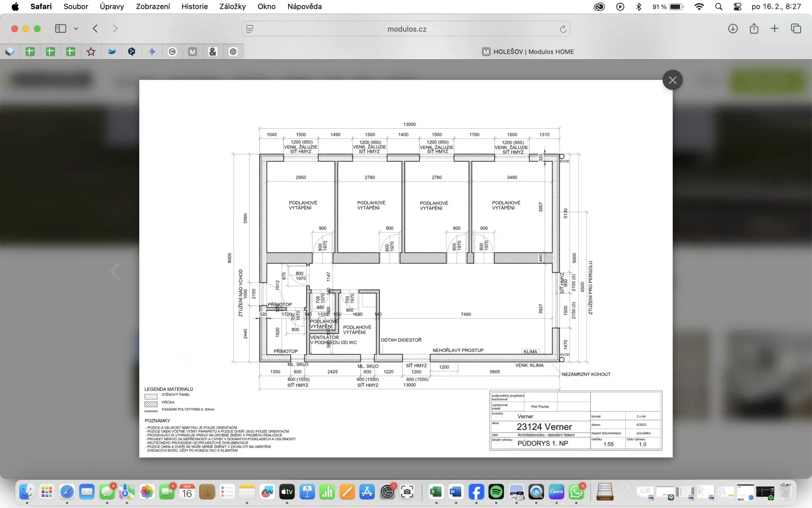Open Wi-Fi status menu

699,6
